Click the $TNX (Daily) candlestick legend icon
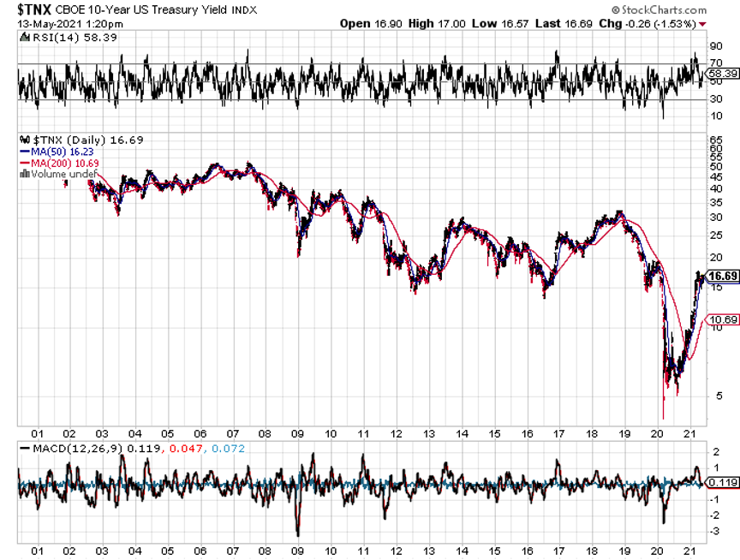Screen dimensions: 740x560 coord(22,140)
